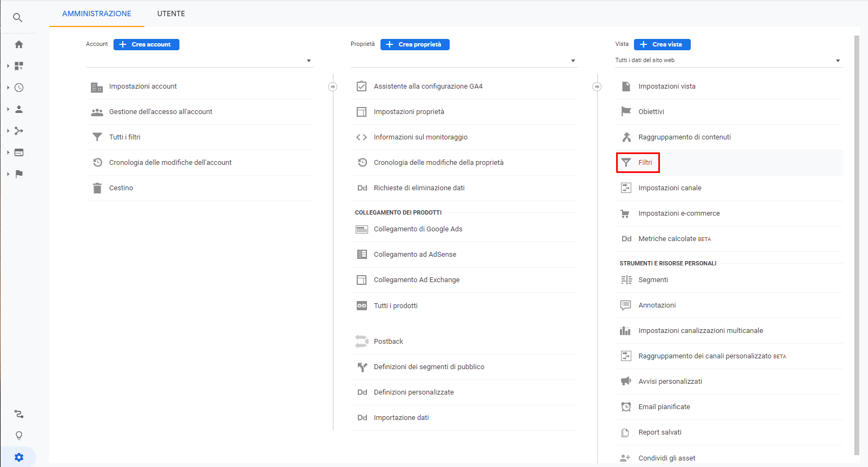Open Tutti i dati del sito web dropdown
This screenshot has width=868, height=467.
tap(729, 61)
